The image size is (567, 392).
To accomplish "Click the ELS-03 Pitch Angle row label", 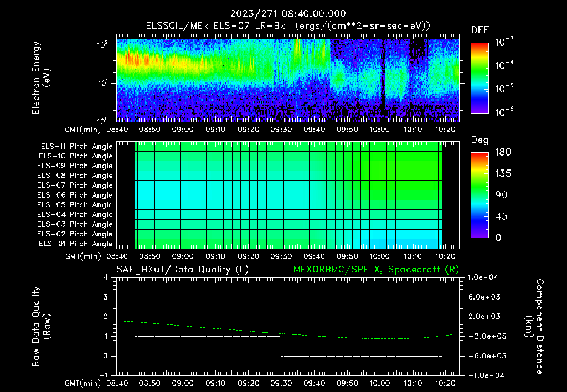I will click(75, 224).
